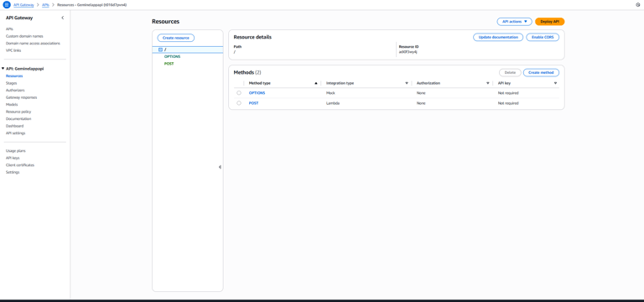The image size is (644, 302).
Task: Select OPTIONS in the resource tree
Action: (172, 56)
